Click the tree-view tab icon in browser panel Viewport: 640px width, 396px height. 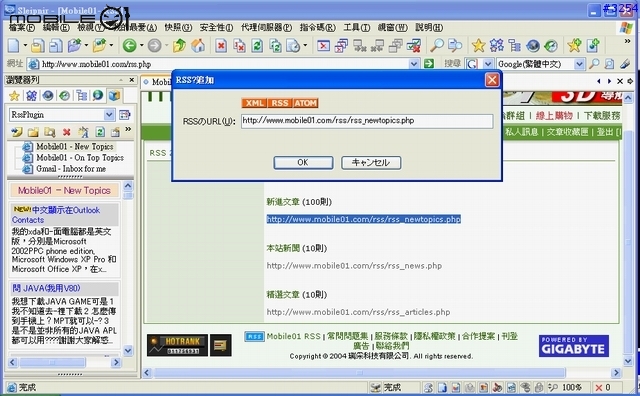pyautogui.click(x=81, y=96)
